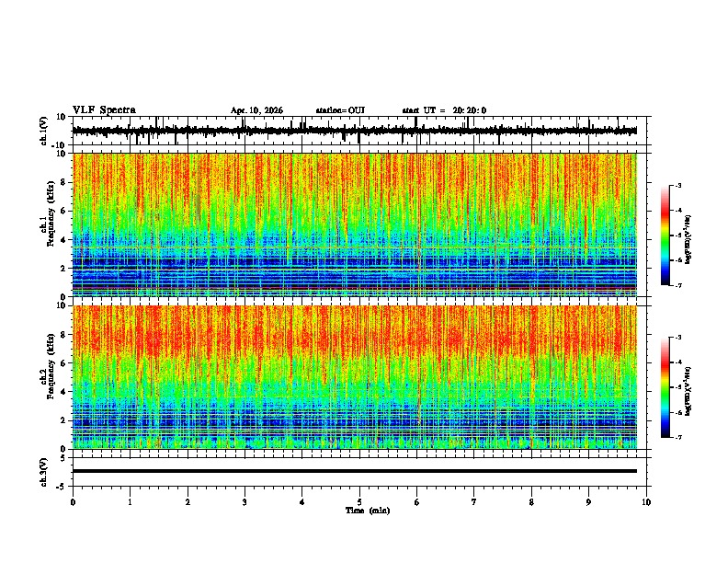Select the date text "Apr. 10, 2026"
Image resolution: width=728 pixels, height=563 pixels.
tap(256, 110)
